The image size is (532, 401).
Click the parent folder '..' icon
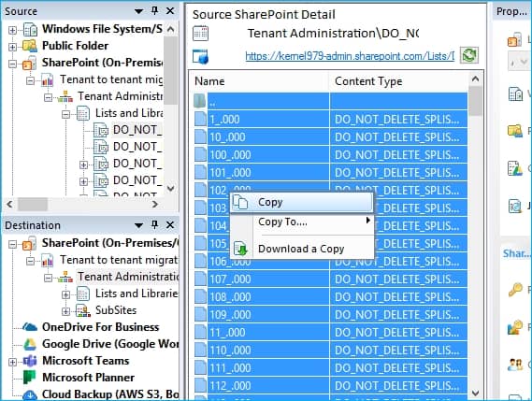click(200, 101)
